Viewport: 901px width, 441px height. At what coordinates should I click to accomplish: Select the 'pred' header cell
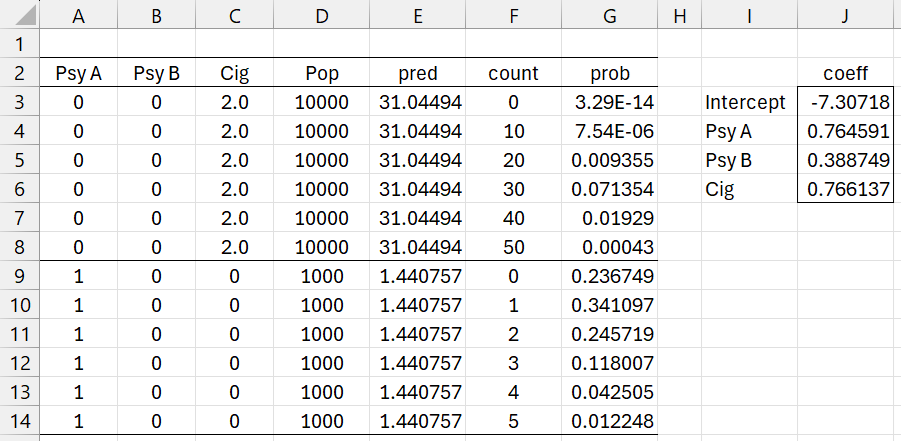[x=420, y=73]
